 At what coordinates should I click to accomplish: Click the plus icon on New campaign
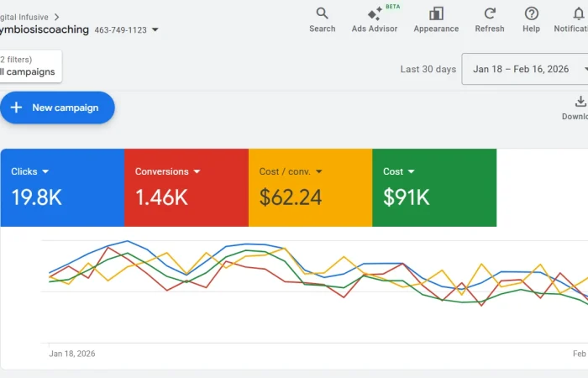pyautogui.click(x=17, y=108)
